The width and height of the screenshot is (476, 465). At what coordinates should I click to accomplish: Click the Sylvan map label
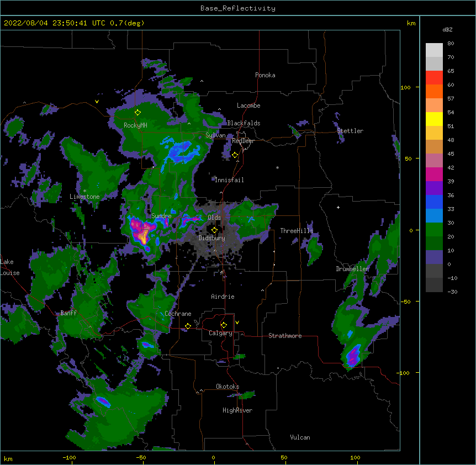215,135
